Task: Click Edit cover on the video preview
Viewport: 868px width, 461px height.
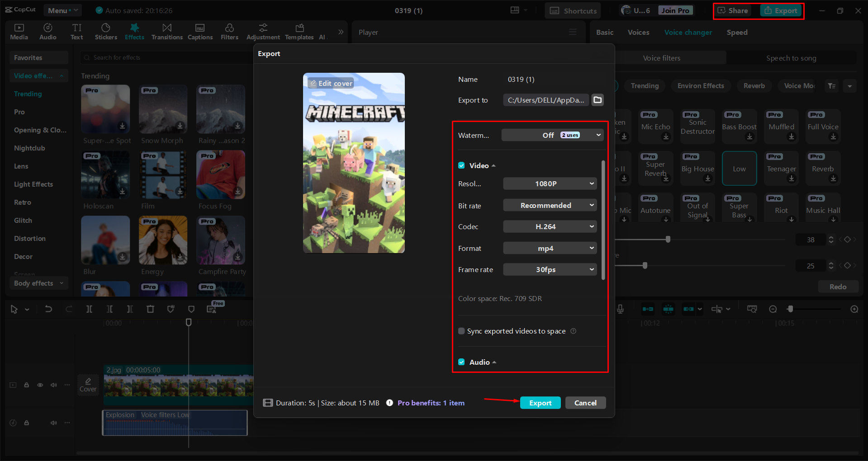Action: click(331, 83)
